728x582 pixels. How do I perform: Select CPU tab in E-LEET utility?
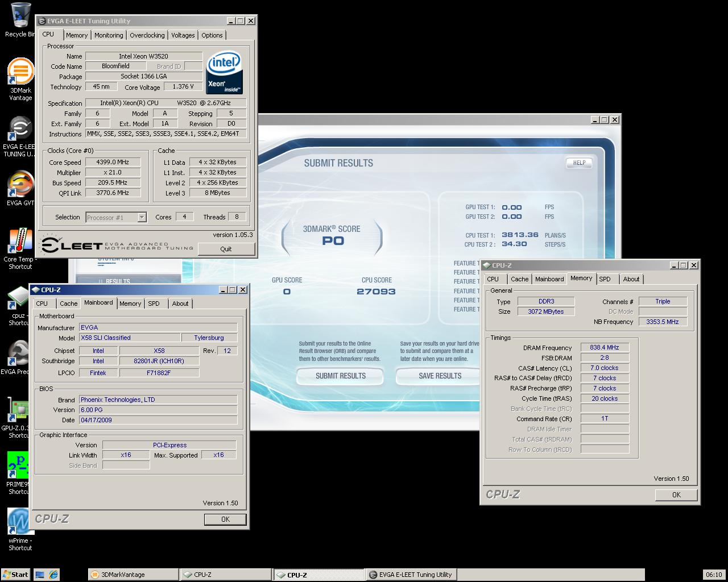[x=48, y=34]
